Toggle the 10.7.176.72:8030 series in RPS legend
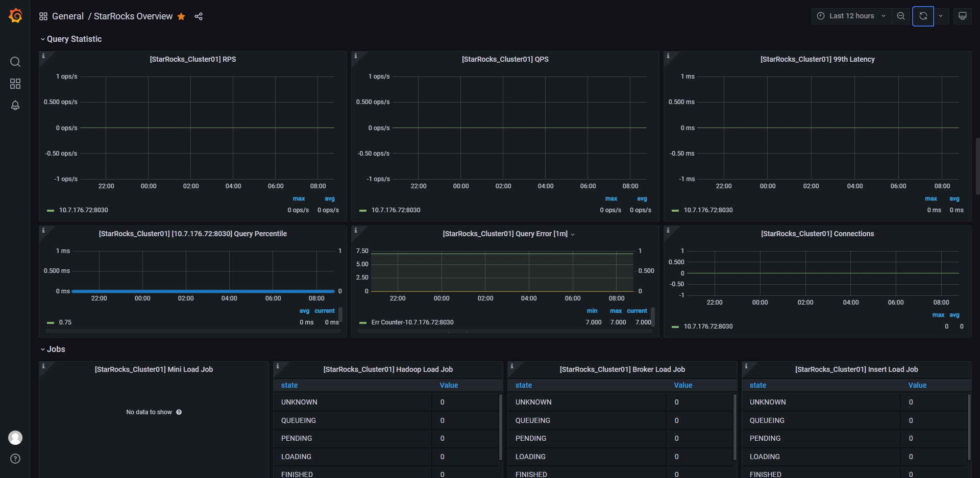 (83, 210)
